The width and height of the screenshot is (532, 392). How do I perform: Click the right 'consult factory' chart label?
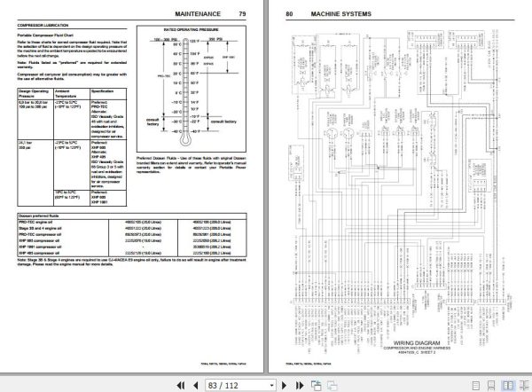tap(223, 122)
